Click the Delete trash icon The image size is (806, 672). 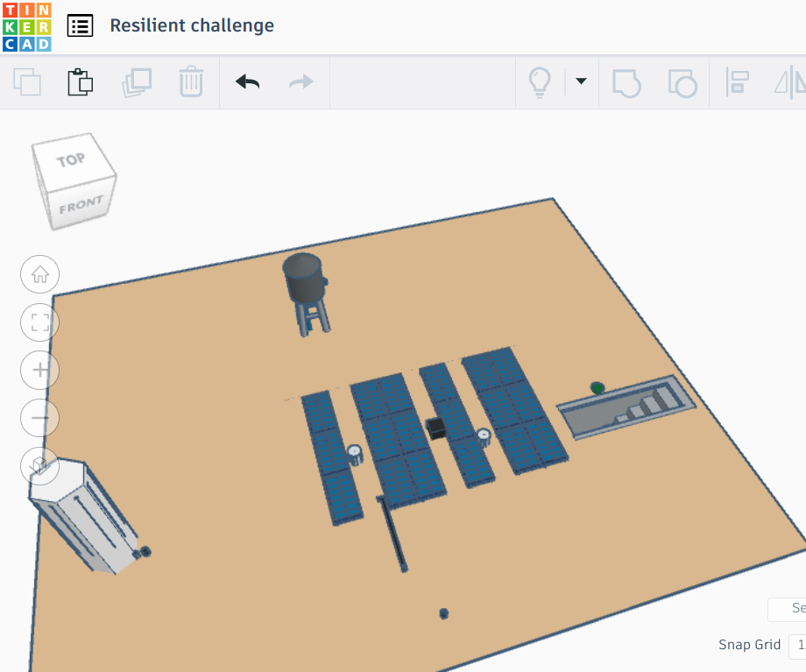pos(191,81)
